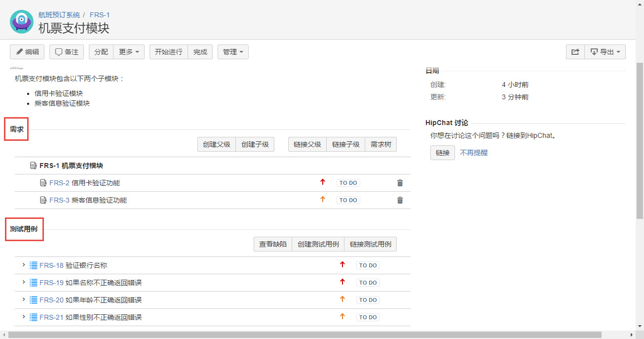The width and height of the screenshot is (644, 339).
Task: Expand the FRS-21 test case row
Action: (24, 317)
